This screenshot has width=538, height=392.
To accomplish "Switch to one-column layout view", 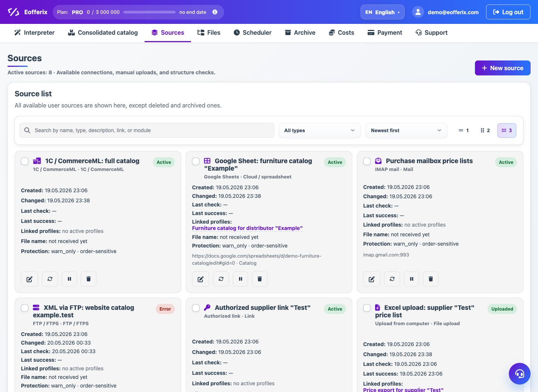I will 464,130.
